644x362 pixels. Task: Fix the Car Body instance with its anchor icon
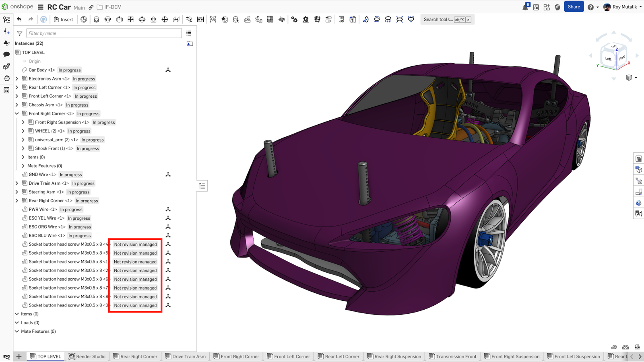[x=168, y=70]
